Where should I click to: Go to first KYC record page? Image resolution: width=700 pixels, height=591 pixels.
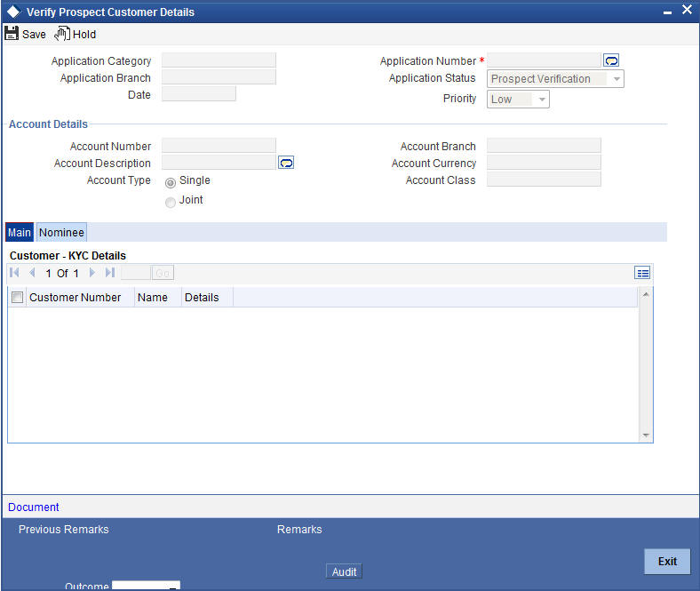click(14, 273)
